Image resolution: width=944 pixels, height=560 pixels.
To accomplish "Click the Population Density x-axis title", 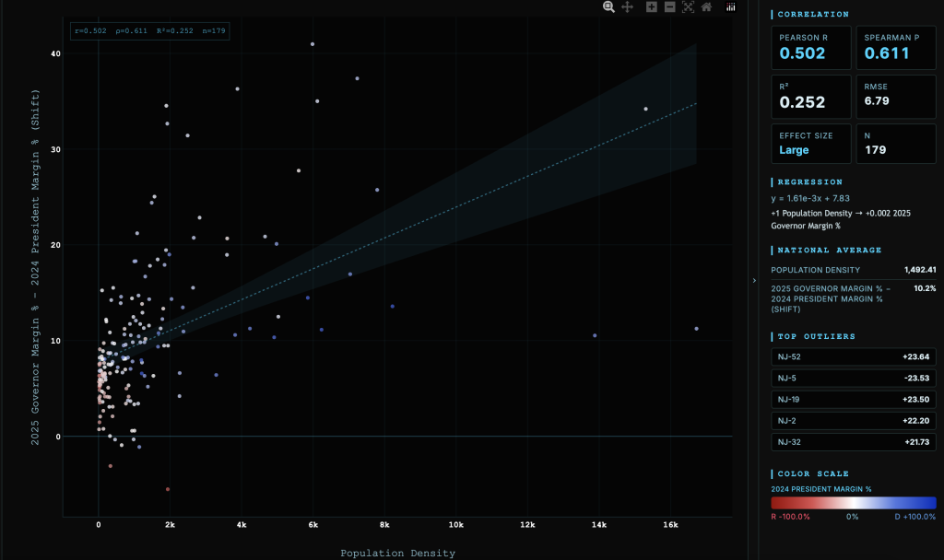I will [x=398, y=553].
